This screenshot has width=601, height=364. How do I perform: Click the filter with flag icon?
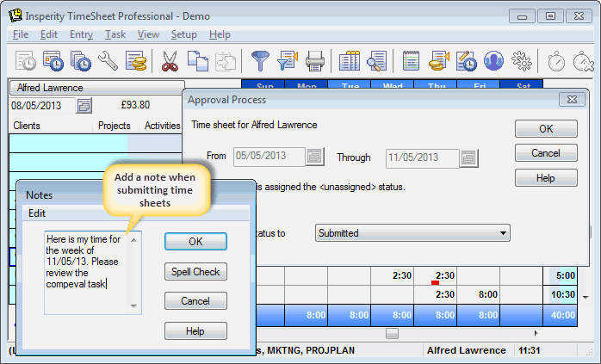[288, 61]
